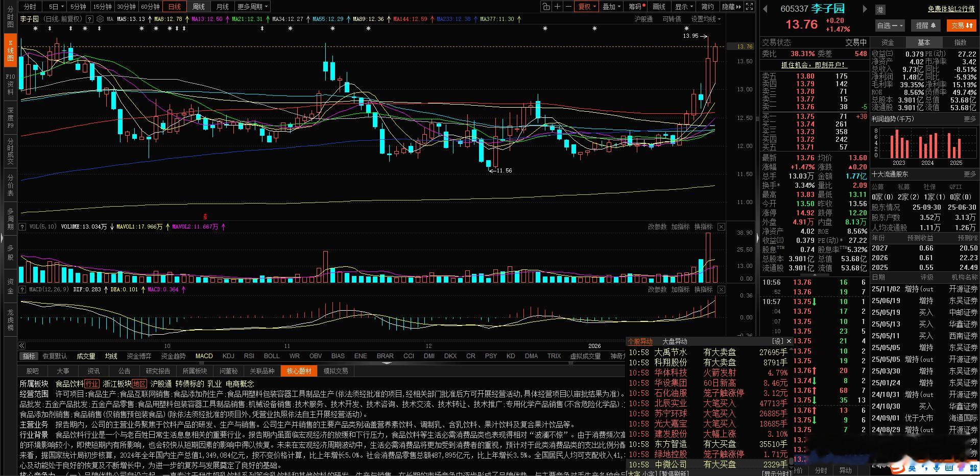Close the VOL indicator panel
This screenshot has width=980, height=476.
[721, 227]
